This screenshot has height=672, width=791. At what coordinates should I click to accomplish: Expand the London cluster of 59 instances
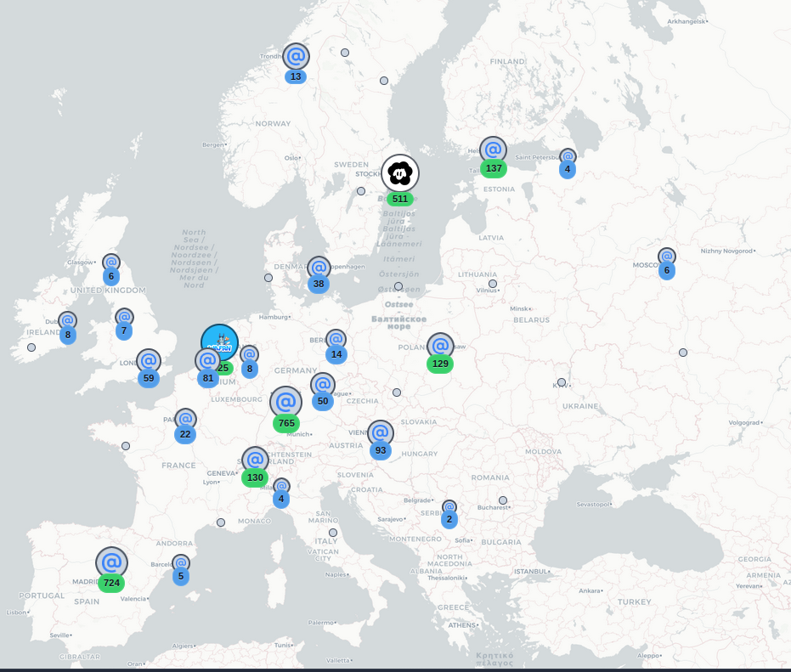[x=149, y=361]
